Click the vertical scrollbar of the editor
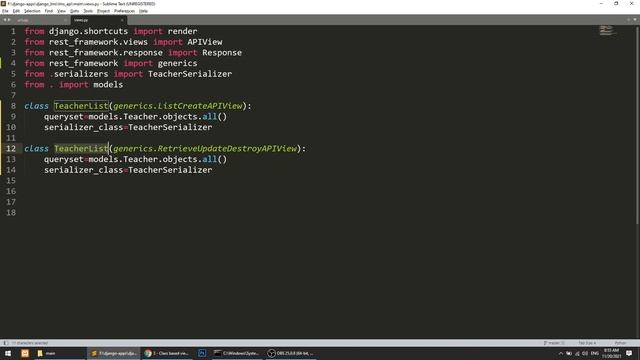 [x=637, y=124]
